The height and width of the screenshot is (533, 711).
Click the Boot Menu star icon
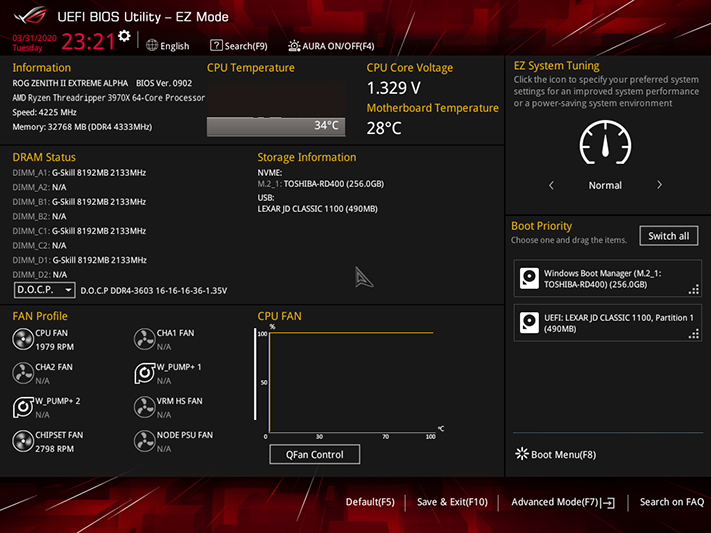pos(521,454)
